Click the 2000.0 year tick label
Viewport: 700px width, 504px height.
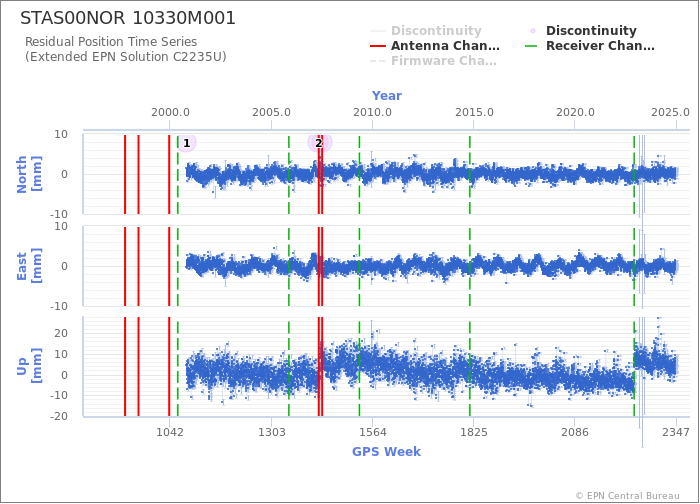[170, 112]
